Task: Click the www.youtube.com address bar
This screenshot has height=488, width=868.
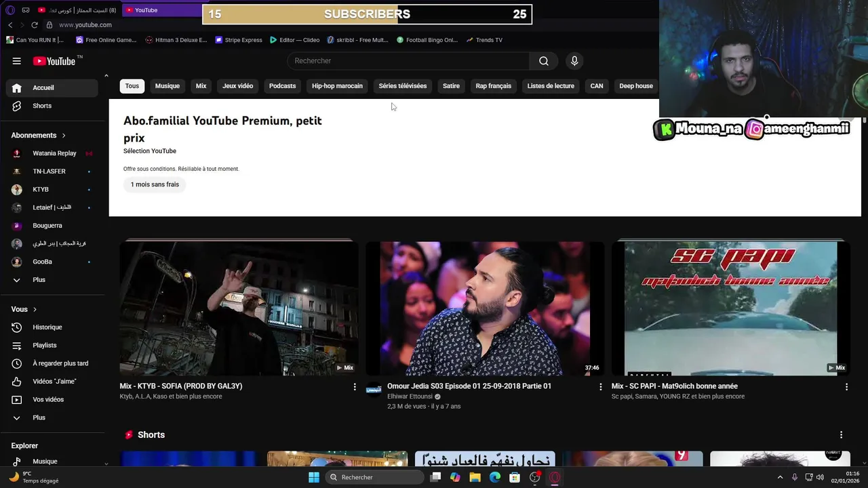Action: pos(85,25)
